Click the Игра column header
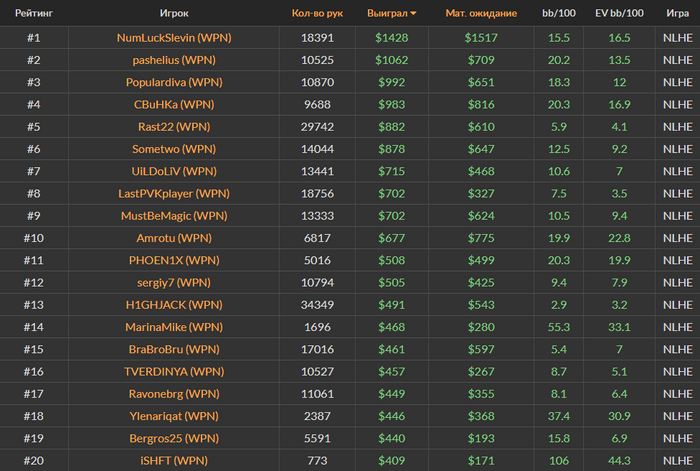Viewport: 700px width, 471px height. pyautogui.click(x=677, y=13)
